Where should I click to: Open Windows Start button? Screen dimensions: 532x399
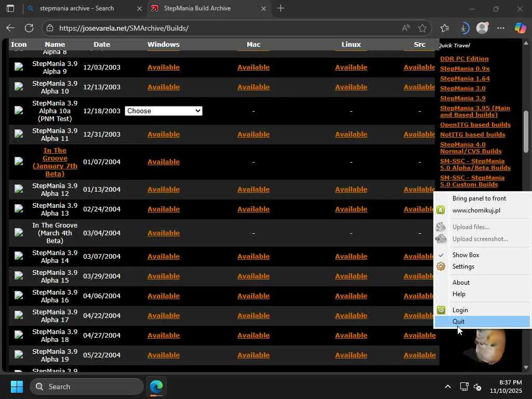point(17,387)
